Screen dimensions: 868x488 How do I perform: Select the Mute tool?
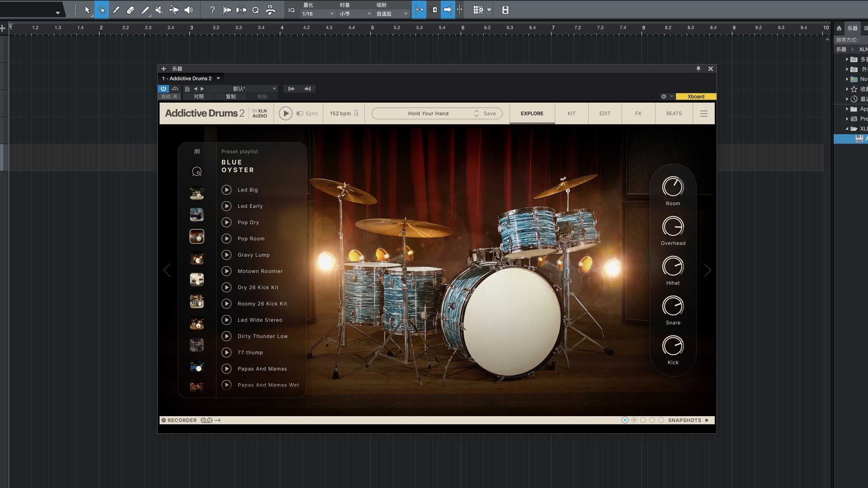click(159, 9)
